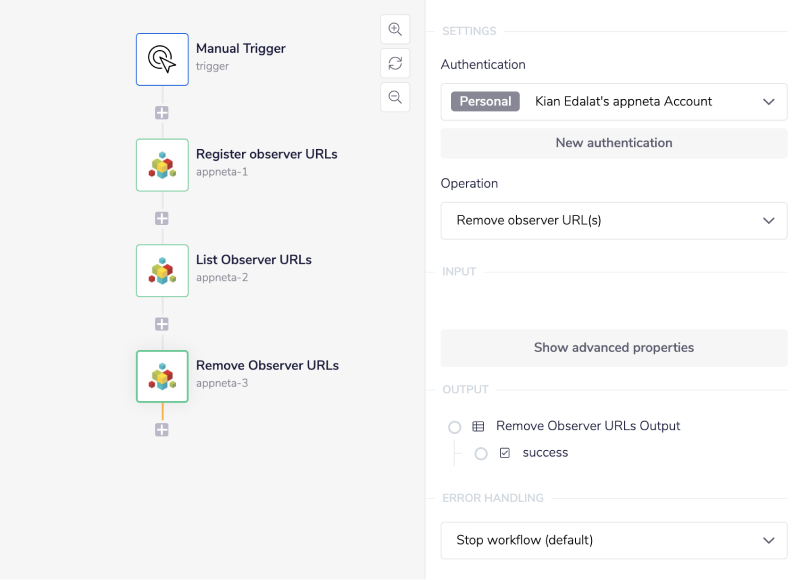The height and width of the screenshot is (580, 800).
Task: Click the SETTINGS section header
Action: click(470, 31)
